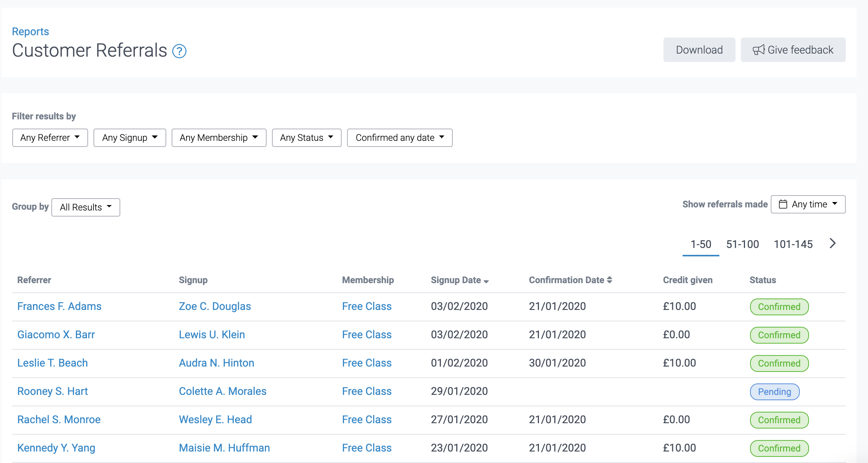Open Free Class membership for Kennedy Yang
Screen dimensions: 868x463
pyautogui.click(x=367, y=448)
